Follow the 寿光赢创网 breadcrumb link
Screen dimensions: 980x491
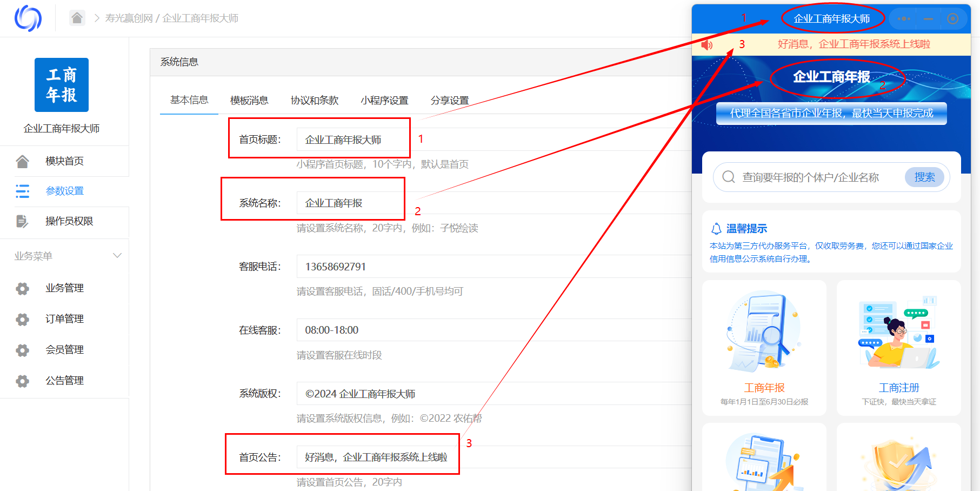pos(129,18)
